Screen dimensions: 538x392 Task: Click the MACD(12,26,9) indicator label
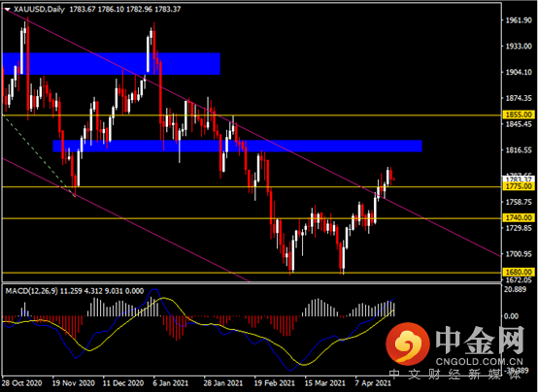32,291
